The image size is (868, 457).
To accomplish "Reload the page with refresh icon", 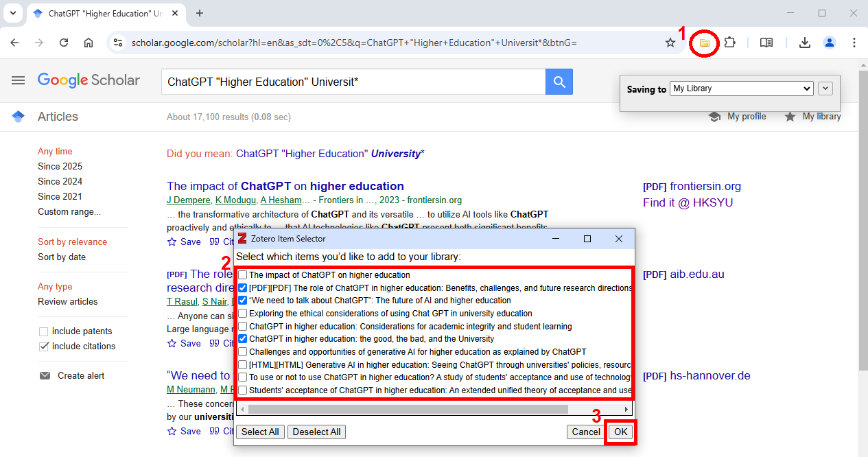I will click(x=64, y=43).
